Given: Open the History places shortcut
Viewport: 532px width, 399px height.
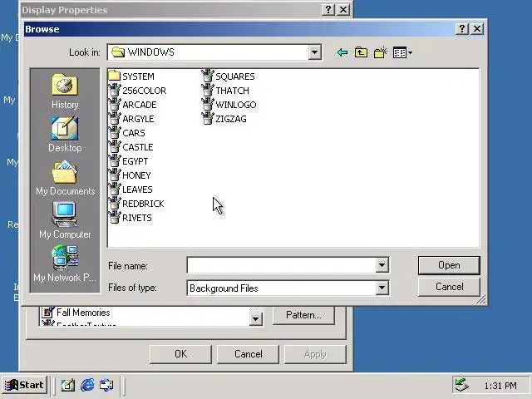Looking at the screenshot, I should pos(65,91).
